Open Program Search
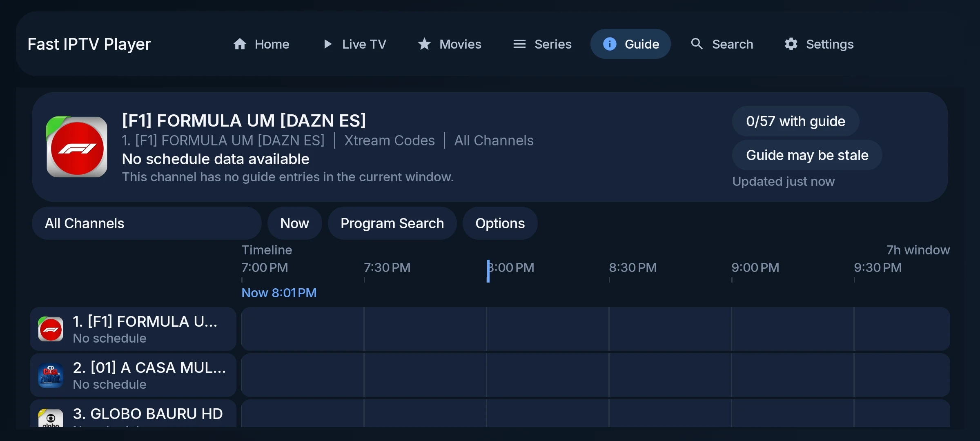Screen dimensions: 980x441 coord(392,223)
